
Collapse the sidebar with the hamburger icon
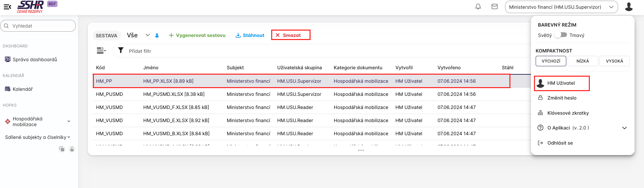point(7,7)
